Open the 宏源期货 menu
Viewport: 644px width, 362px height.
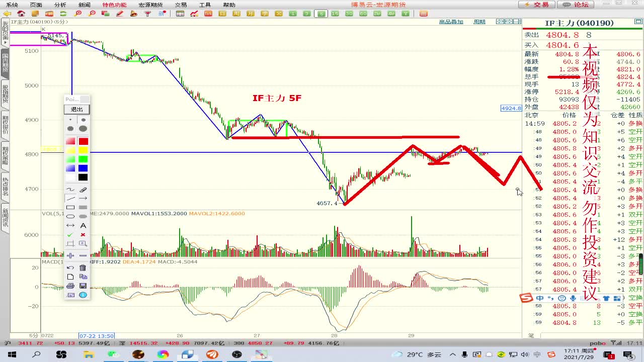point(150,5)
